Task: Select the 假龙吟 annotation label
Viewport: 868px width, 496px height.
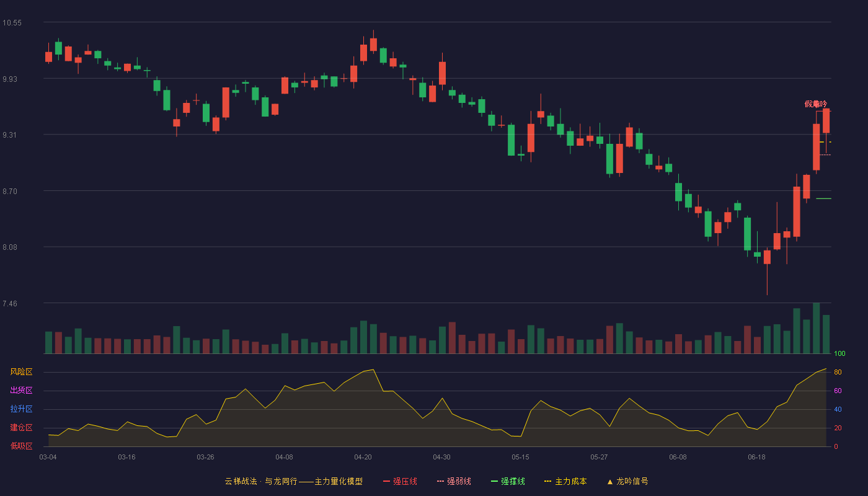Action: tap(815, 104)
